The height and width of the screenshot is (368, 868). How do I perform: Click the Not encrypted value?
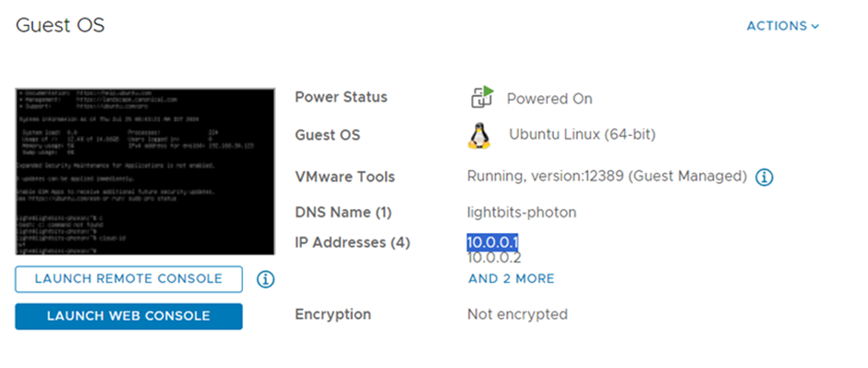tap(518, 314)
